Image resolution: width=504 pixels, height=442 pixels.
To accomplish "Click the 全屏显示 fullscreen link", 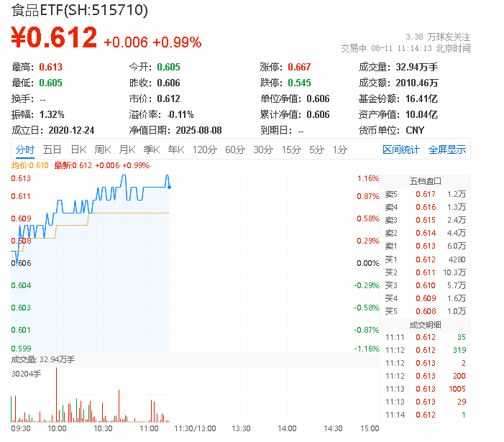I will [x=446, y=149].
